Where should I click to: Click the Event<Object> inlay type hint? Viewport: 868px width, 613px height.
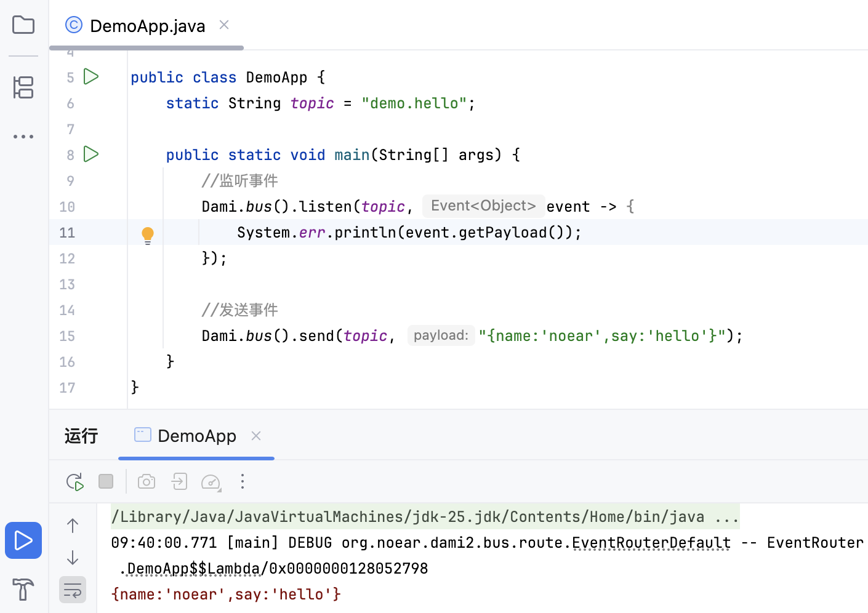tap(483, 206)
